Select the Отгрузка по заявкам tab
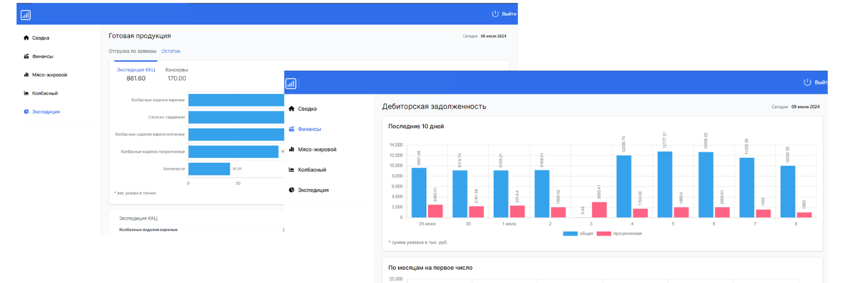868x283 pixels. (133, 51)
